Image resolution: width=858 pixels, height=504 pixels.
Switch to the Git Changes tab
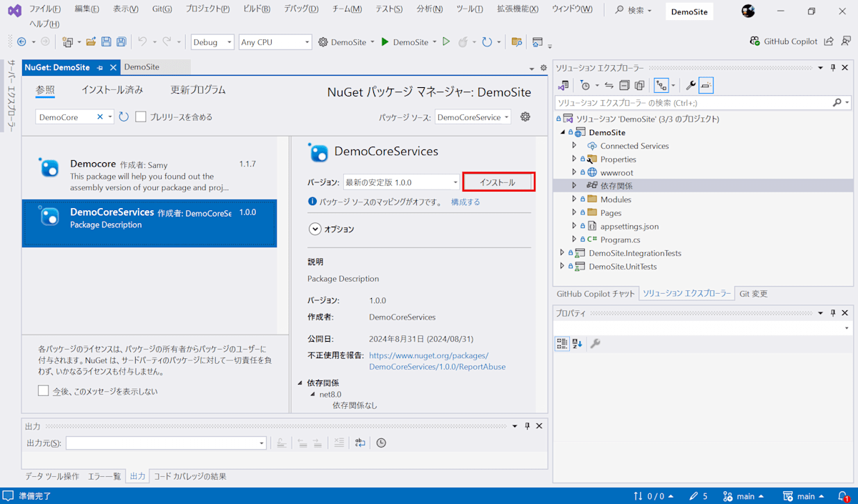point(753,294)
